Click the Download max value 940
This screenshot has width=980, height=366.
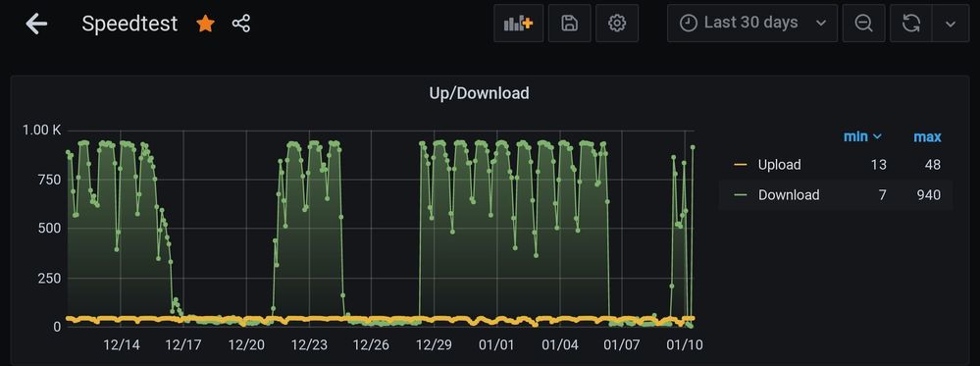coord(929,194)
